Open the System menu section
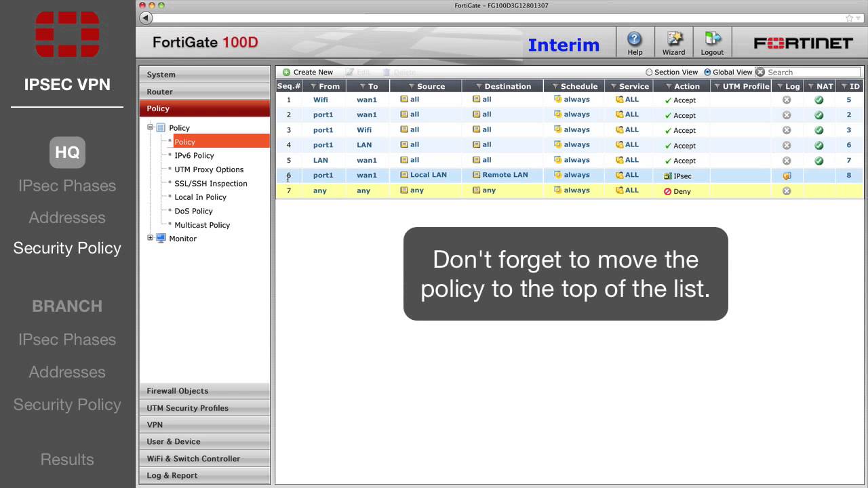 click(204, 74)
